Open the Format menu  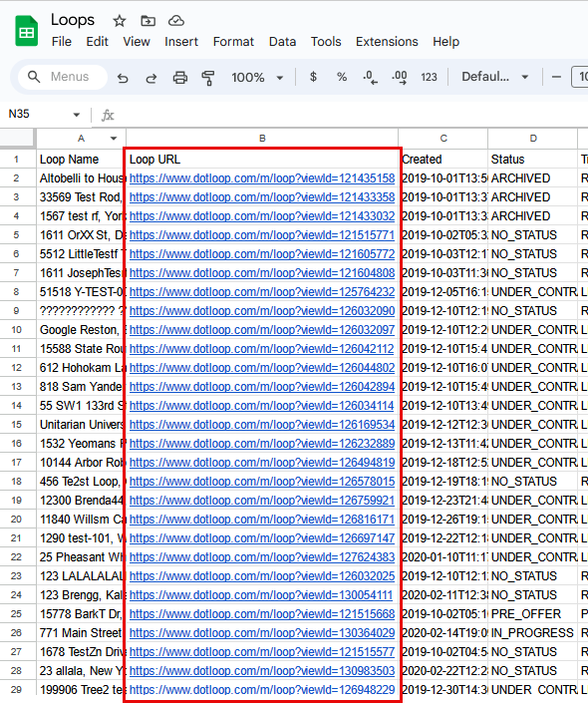233,42
